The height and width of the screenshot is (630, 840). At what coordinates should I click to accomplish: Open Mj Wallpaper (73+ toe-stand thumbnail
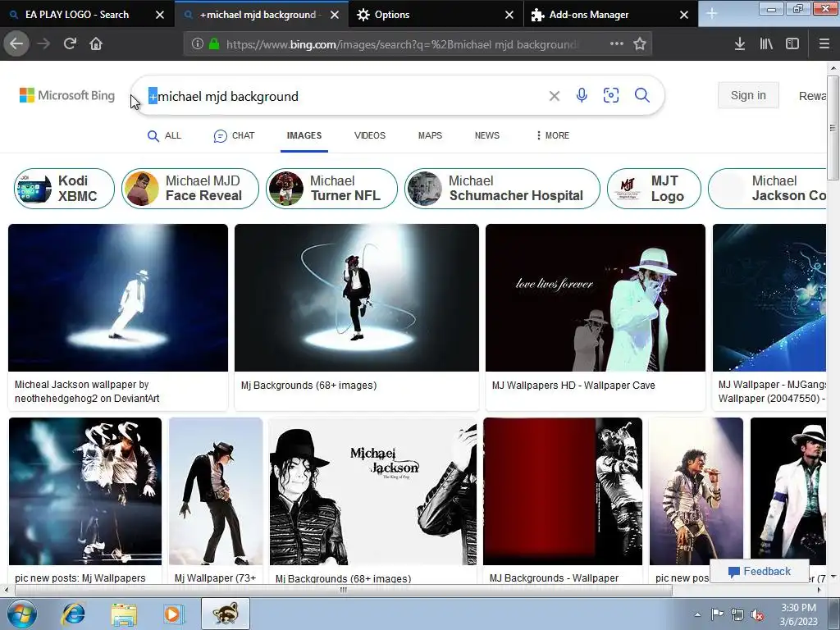click(216, 491)
